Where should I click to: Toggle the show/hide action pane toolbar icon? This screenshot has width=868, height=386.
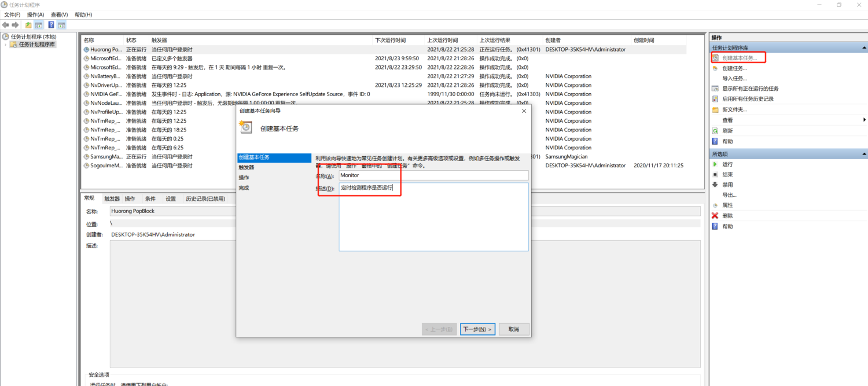[61, 25]
